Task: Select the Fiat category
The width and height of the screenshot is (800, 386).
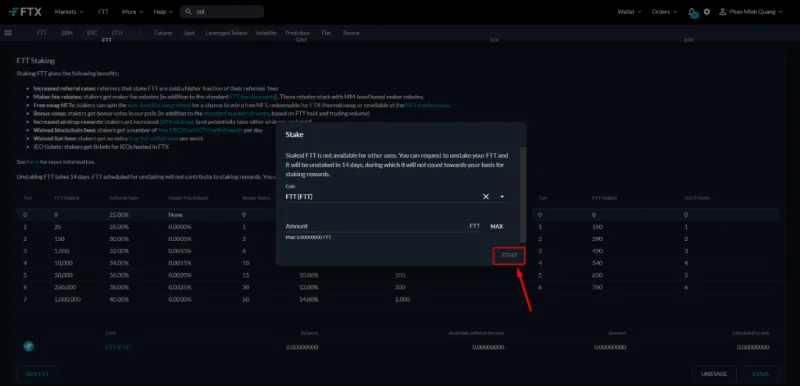Action: pyautogui.click(x=326, y=33)
